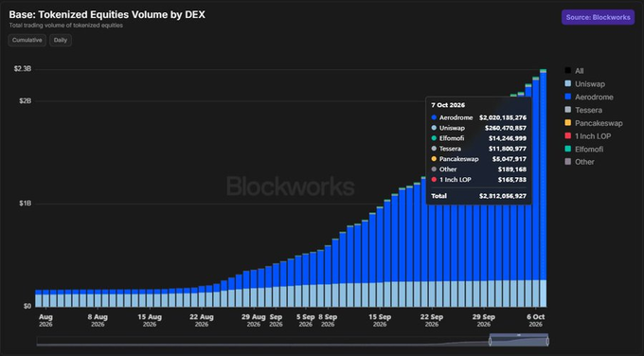This screenshot has width=644, height=356.
Task: Toggle the Pancakeswap legend entry
Action: (594, 123)
